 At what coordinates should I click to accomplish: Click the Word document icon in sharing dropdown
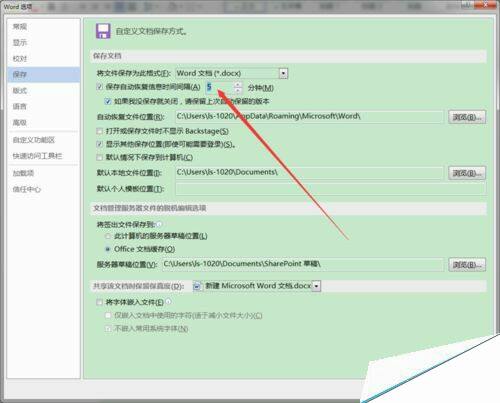pos(197,286)
